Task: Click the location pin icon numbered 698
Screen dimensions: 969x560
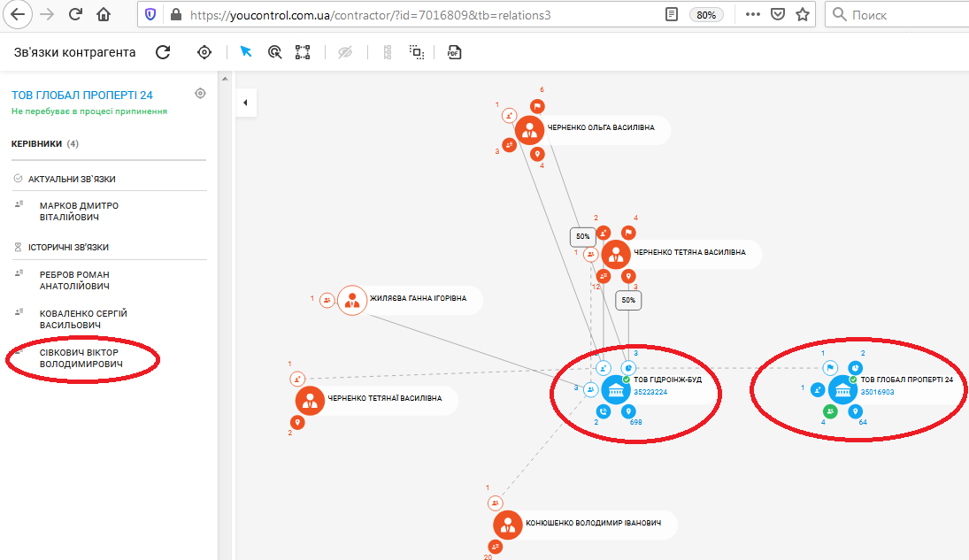Action: click(x=628, y=411)
